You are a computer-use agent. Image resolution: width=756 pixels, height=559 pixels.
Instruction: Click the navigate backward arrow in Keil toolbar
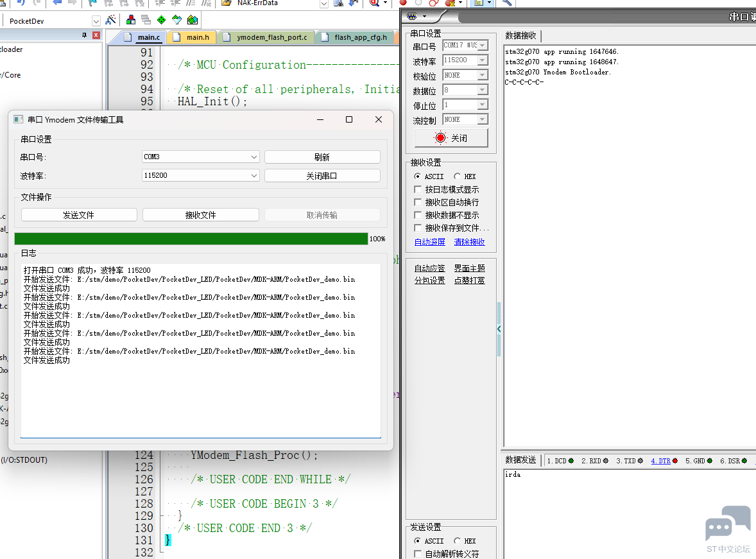[x=57, y=3]
